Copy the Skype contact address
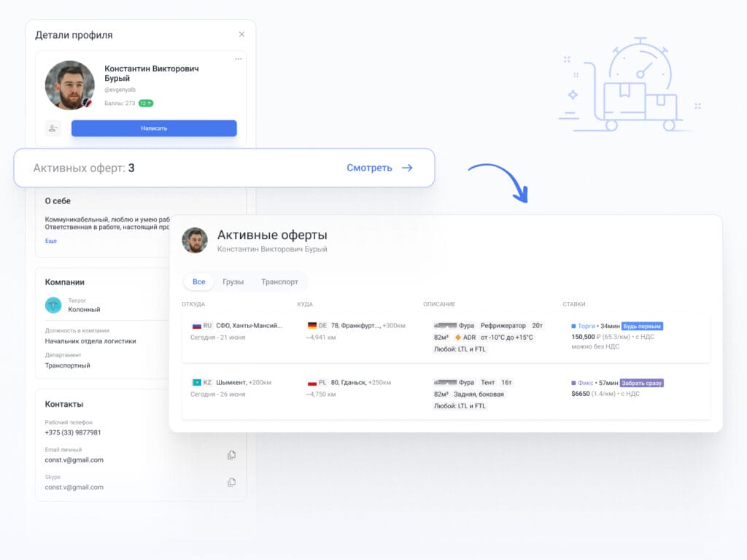This screenshot has height=560, width=747. (231, 482)
